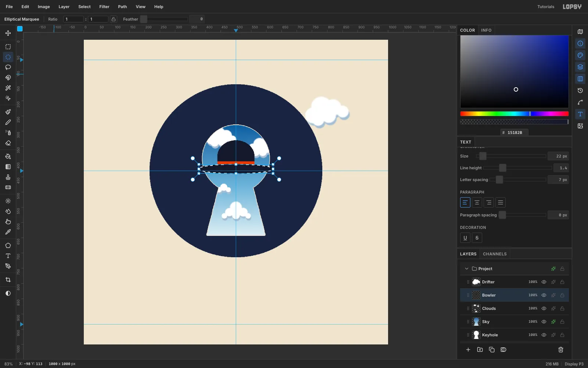Open the Image menu
This screenshot has width=588, height=368.
click(x=44, y=7)
